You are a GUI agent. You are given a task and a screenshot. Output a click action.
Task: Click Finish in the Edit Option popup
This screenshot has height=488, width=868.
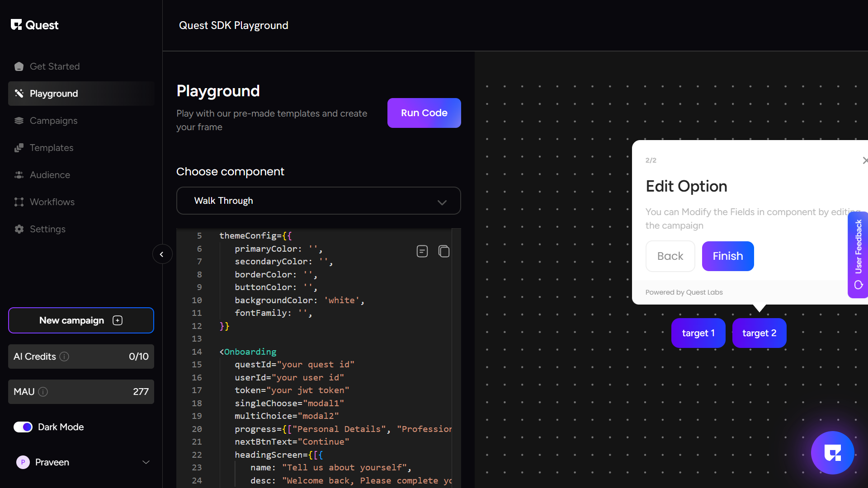point(727,256)
